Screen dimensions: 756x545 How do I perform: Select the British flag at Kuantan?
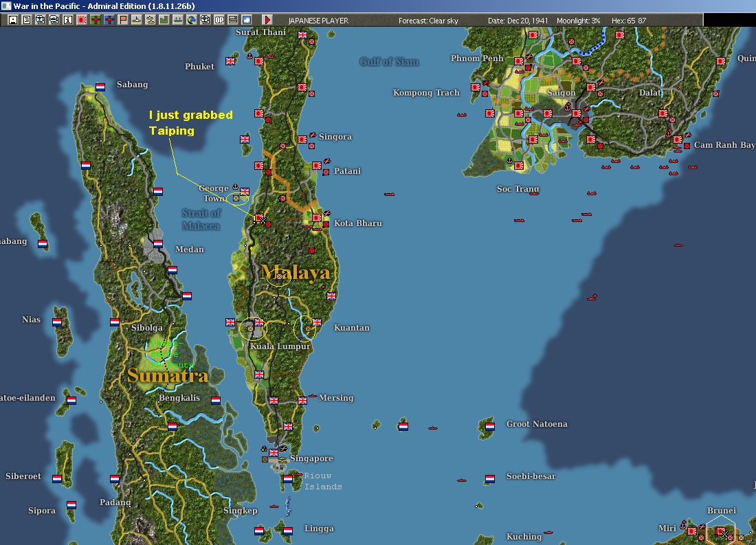click(317, 322)
